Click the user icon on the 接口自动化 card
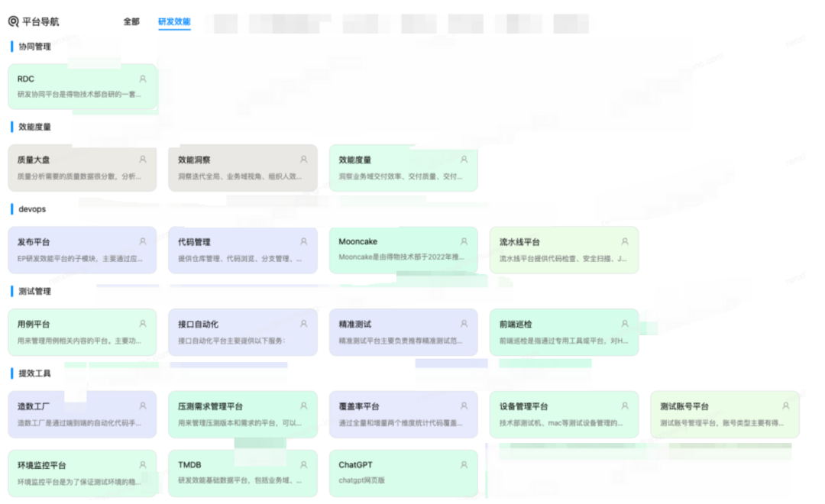Viewport: 825px width, 504px height. (x=303, y=324)
